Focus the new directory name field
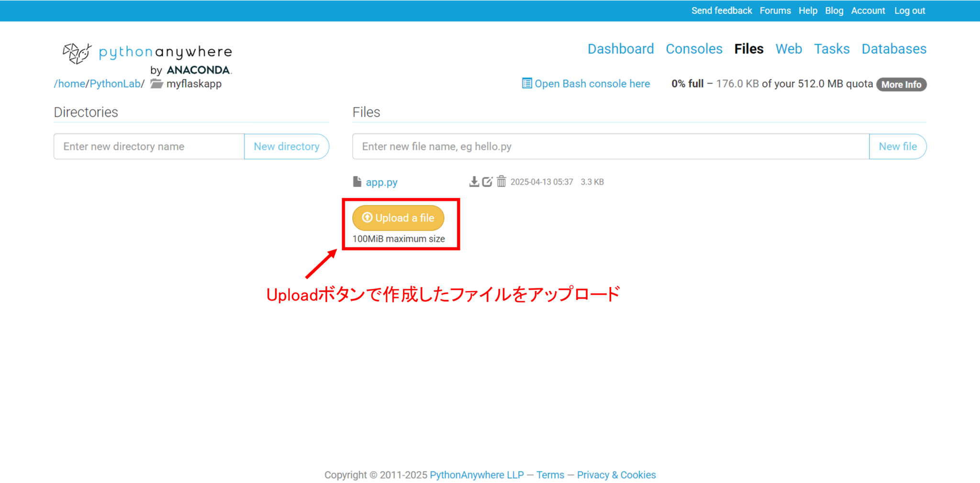The image size is (980, 483). click(149, 146)
